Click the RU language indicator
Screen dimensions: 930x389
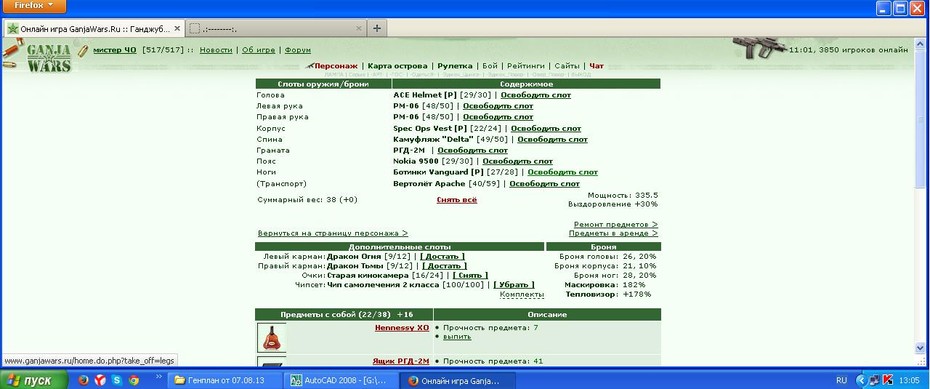click(841, 380)
